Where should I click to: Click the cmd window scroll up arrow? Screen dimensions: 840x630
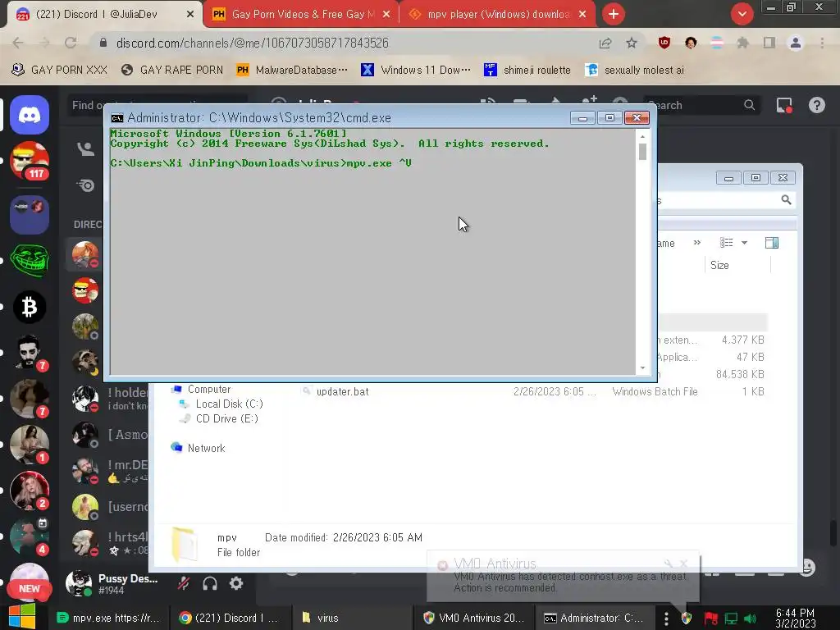(642, 136)
